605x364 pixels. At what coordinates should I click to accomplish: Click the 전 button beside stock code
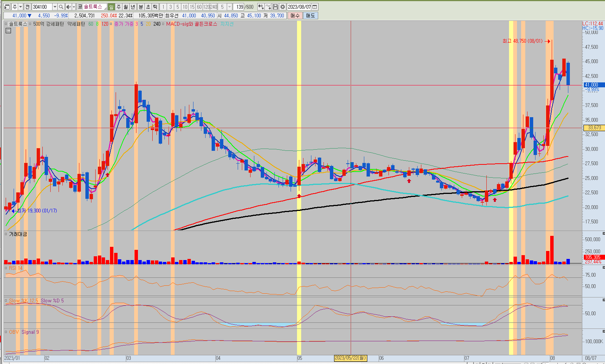click(x=27, y=7)
